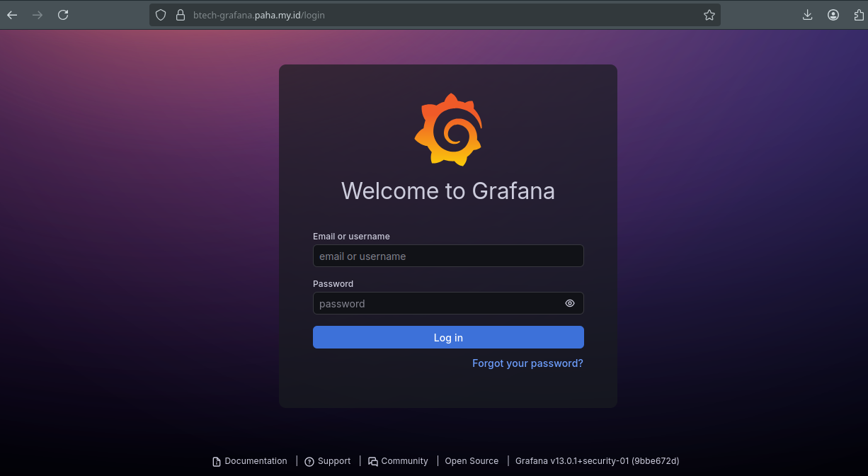Viewport: 868px width, 476px height.
Task: Go back using the browser back arrow
Action: (x=12, y=15)
